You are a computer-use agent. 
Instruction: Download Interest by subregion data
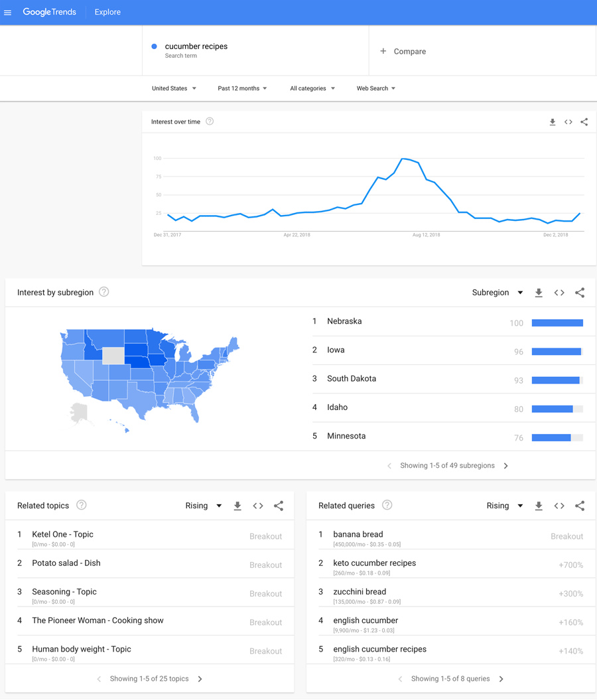point(539,293)
